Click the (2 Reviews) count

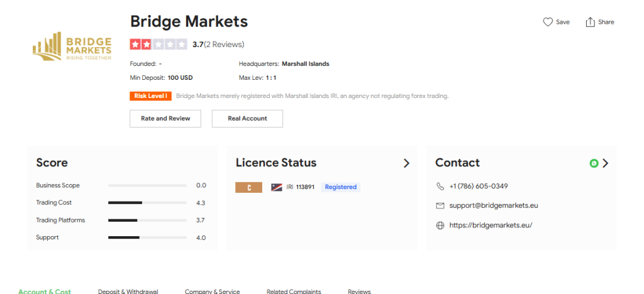tap(224, 44)
